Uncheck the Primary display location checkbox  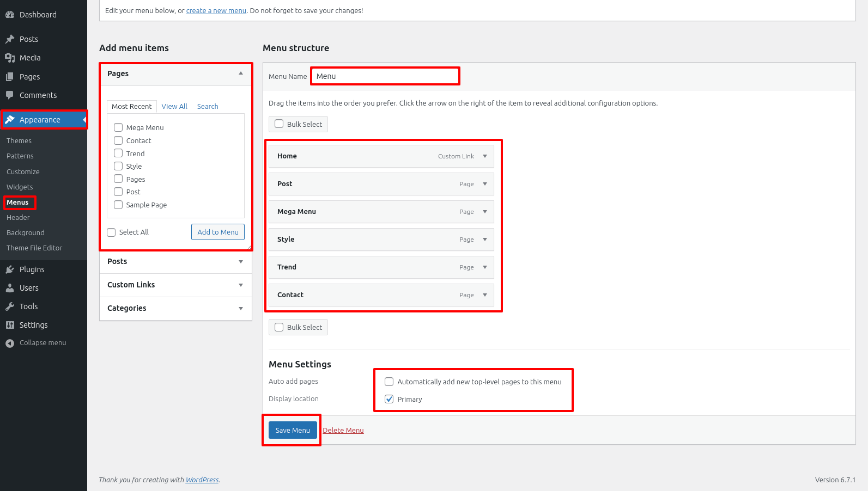[389, 399]
